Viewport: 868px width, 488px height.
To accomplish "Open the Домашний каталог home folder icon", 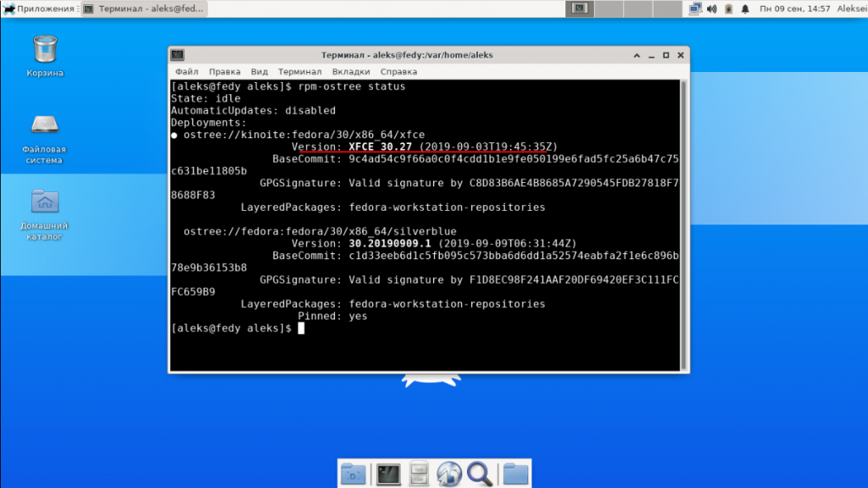I will click(x=44, y=202).
